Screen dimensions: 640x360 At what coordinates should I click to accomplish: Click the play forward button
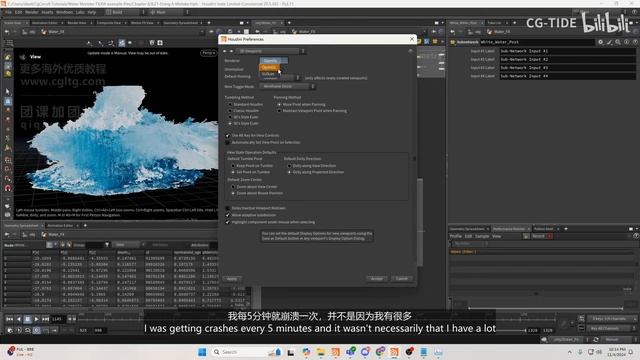pyautogui.click(x=36, y=319)
